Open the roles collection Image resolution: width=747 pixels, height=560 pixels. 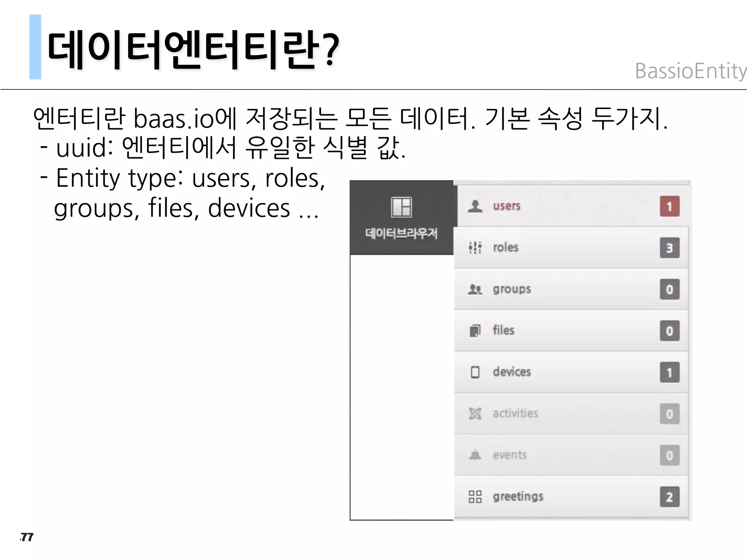[571, 248]
